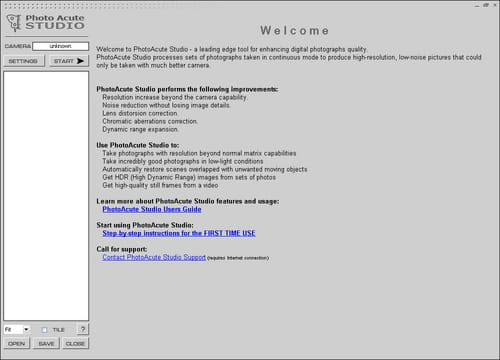Image resolution: width=500 pixels, height=360 pixels.
Task: Click the empty image list panel
Action: tap(46, 196)
